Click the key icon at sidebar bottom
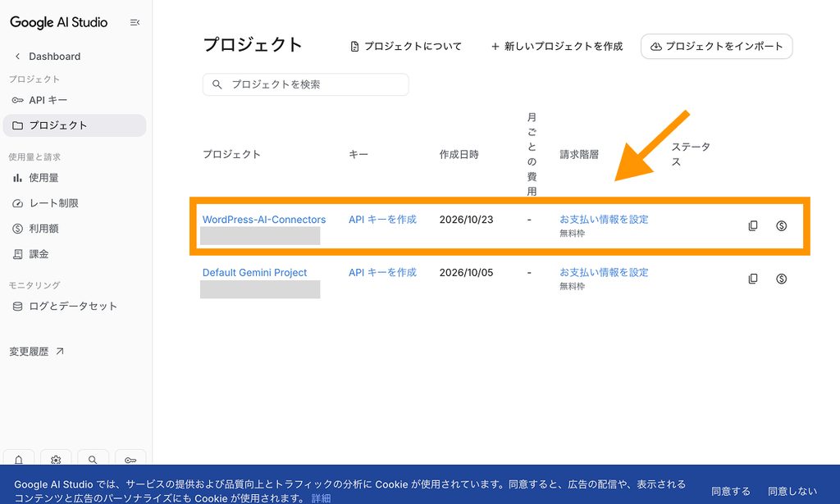 tap(130, 459)
